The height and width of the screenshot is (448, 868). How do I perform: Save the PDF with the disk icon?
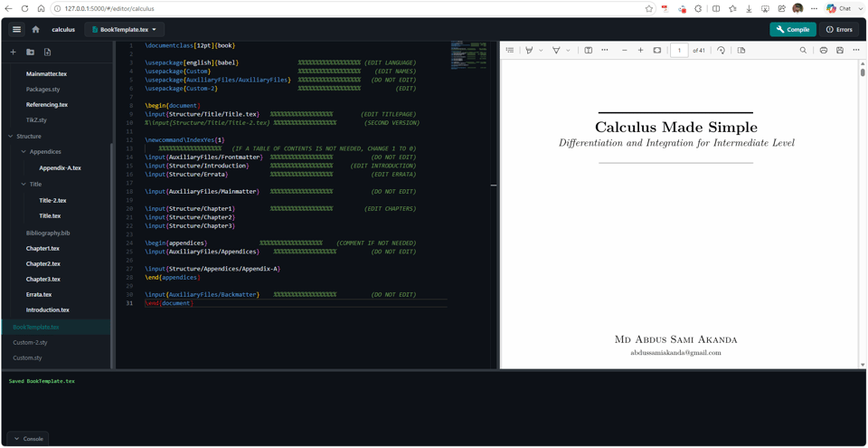tap(840, 50)
